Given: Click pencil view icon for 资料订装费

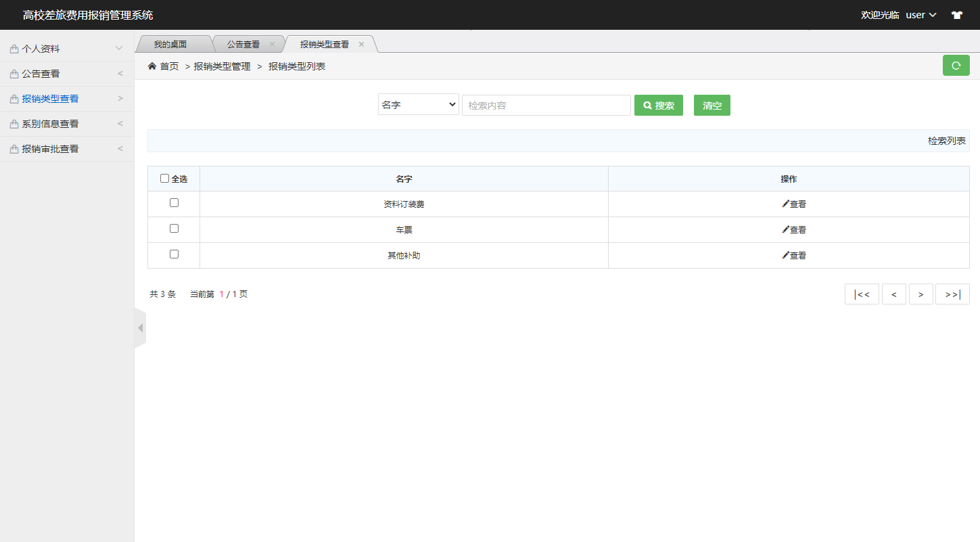Looking at the screenshot, I should (x=785, y=204).
